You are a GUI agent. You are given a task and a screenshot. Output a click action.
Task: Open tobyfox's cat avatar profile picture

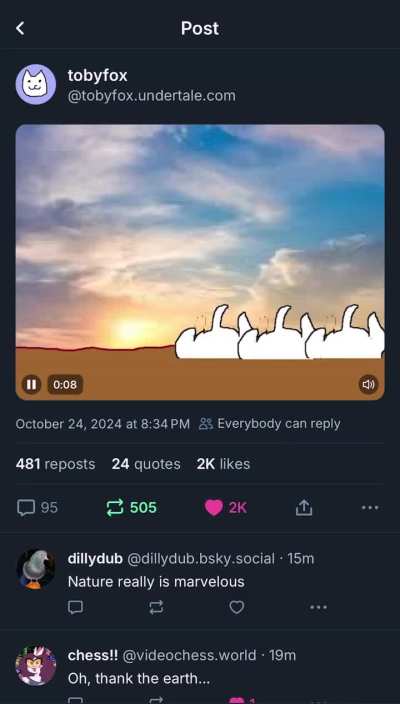pos(36,84)
